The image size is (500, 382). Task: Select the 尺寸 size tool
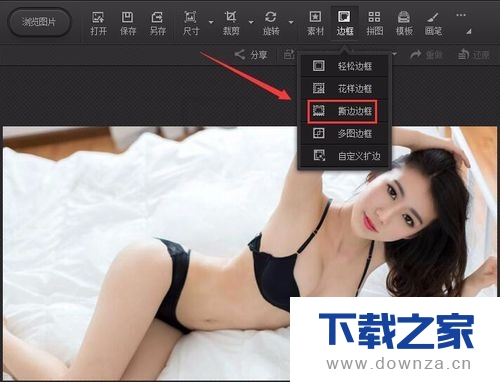tap(191, 23)
